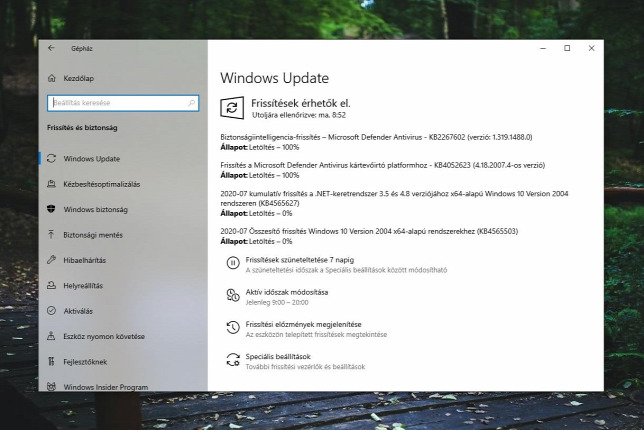Image resolution: width=644 pixels, height=430 pixels.
Task: Click Fejlesztőknek tools icon
Action: (x=51, y=361)
